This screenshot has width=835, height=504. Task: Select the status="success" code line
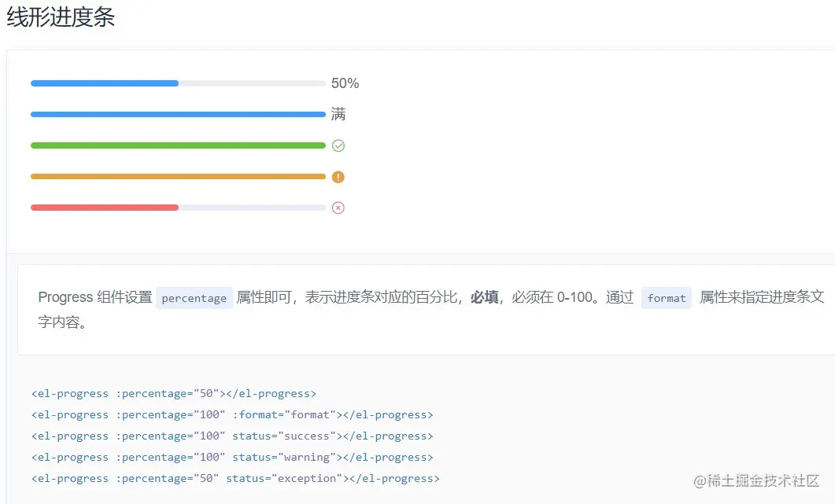point(231,436)
